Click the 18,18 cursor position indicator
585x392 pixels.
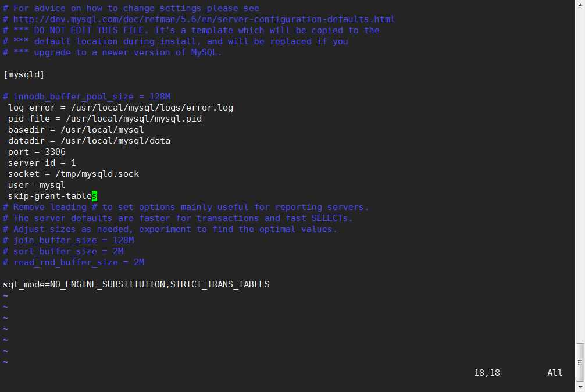pyautogui.click(x=487, y=373)
